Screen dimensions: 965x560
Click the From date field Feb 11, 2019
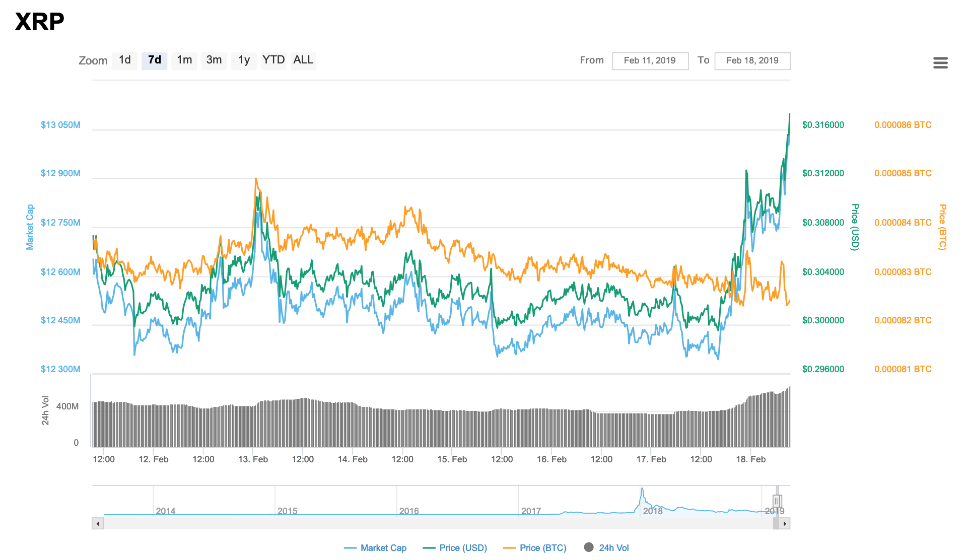(650, 61)
